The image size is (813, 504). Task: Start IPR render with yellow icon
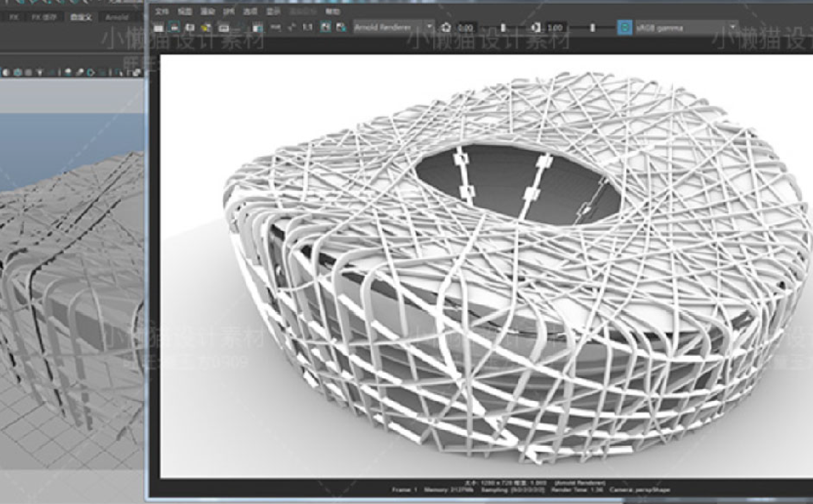point(206,28)
